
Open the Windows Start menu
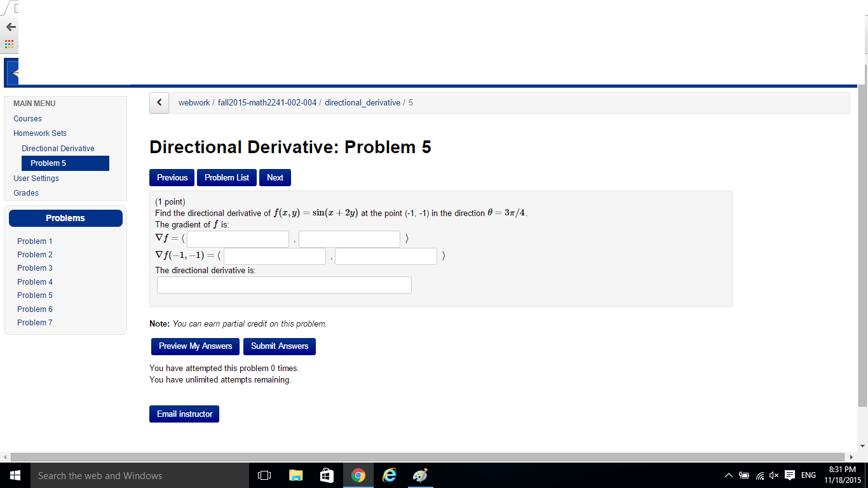[15, 475]
